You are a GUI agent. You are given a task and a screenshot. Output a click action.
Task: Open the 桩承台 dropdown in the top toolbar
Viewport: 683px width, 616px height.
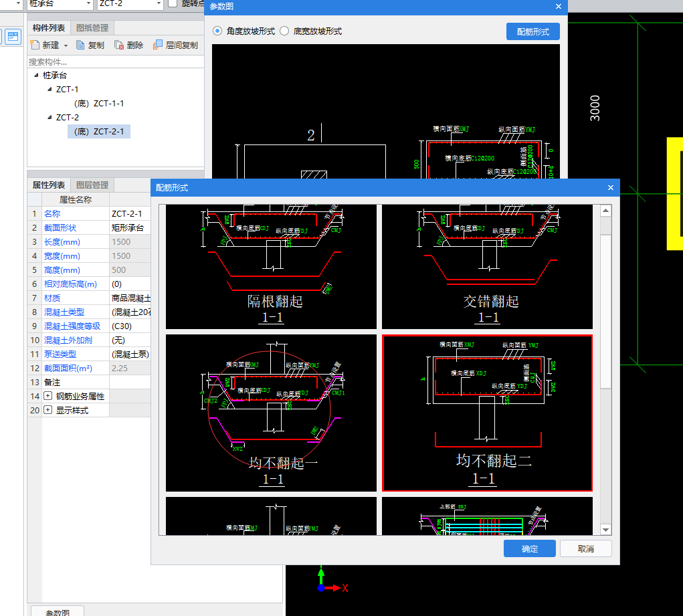pyautogui.click(x=88, y=3)
